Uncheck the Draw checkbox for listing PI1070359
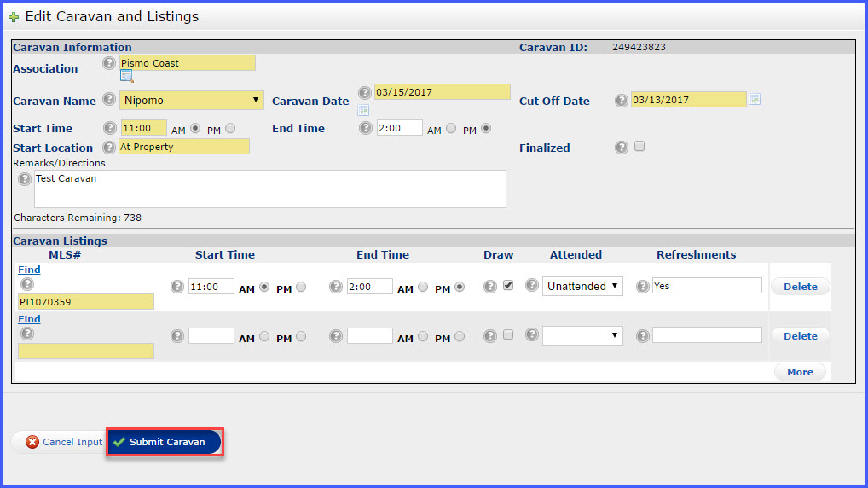Viewport: 868px width, 488px height. tap(508, 286)
